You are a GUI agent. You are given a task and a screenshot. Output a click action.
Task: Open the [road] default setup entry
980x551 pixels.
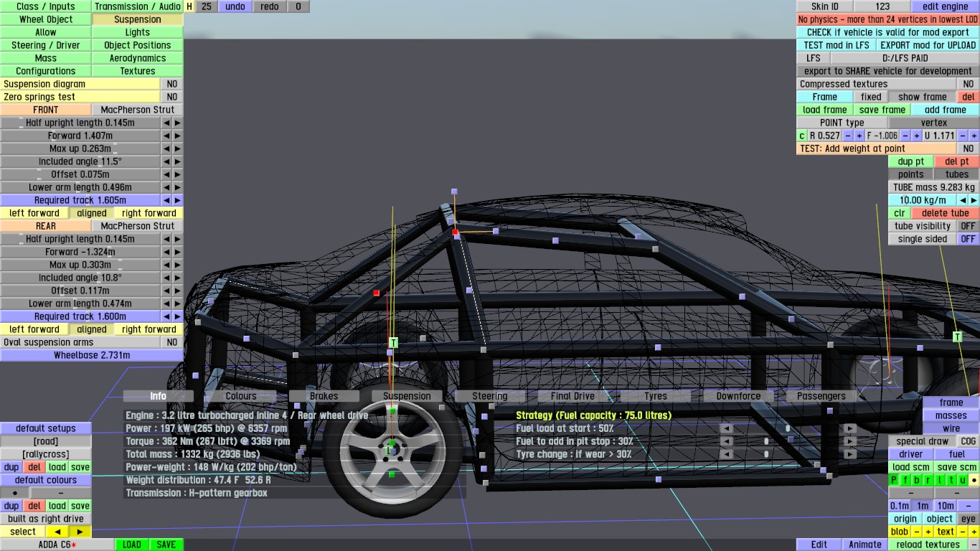46,441
